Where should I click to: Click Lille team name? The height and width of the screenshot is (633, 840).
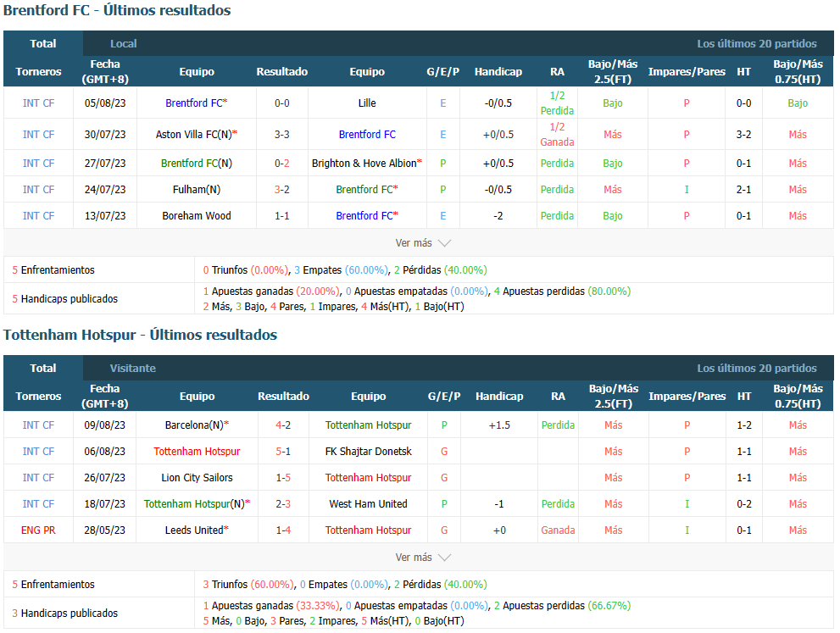click(367, 103)
